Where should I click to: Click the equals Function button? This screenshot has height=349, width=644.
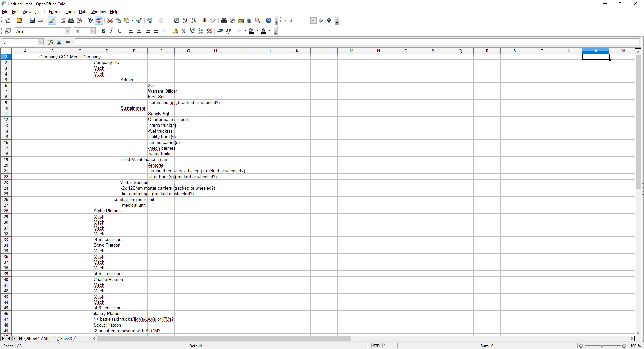pos(68,42)
